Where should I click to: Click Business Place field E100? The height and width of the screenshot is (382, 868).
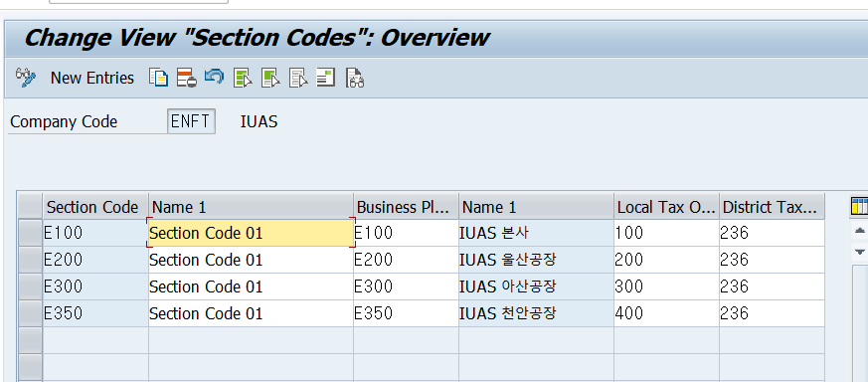pos(407,233)
